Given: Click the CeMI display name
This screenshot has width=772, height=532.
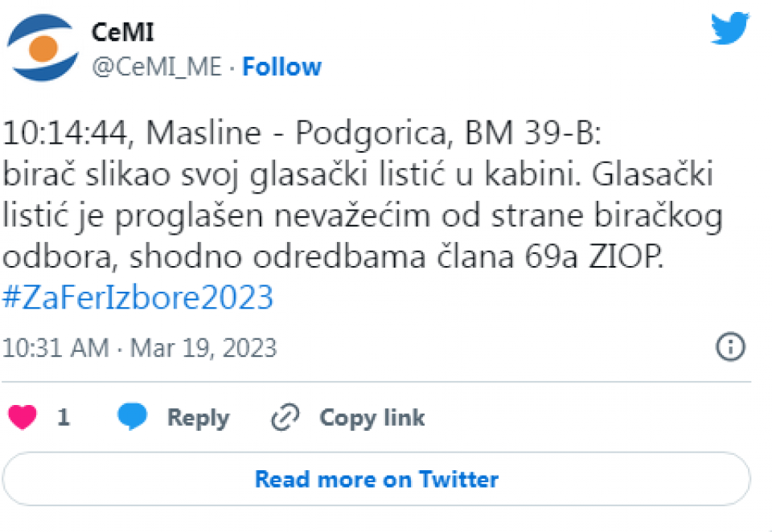Looking at the screenshot, I should tap(123, 33).
